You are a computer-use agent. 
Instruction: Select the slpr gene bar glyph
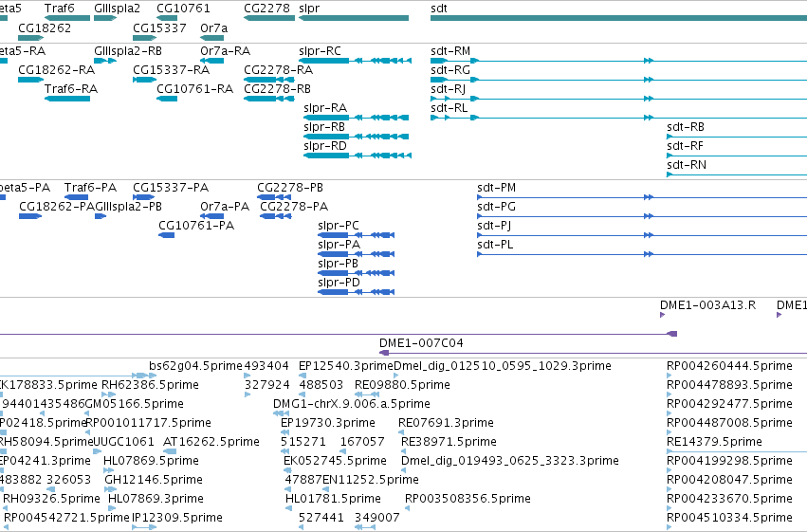click(x=354, y=18)
